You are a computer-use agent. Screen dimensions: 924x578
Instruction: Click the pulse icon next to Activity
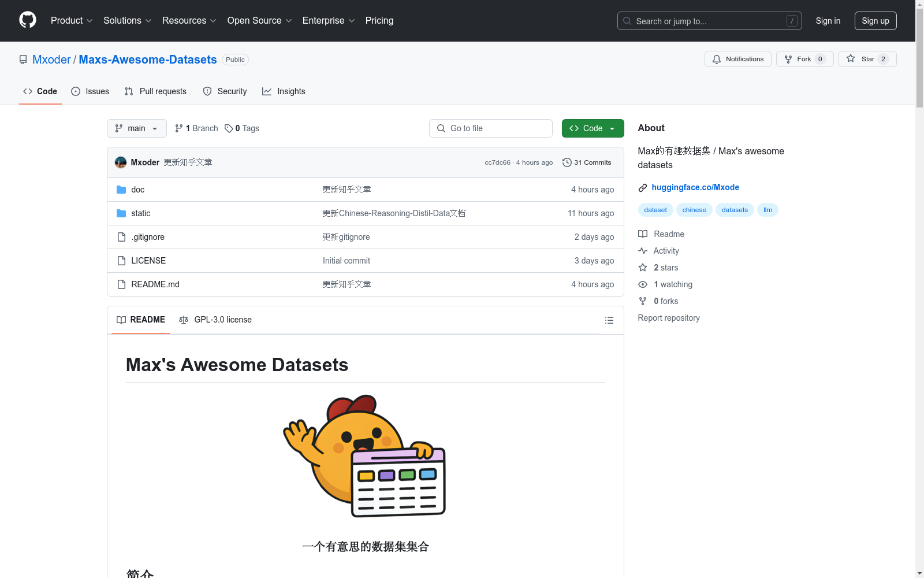click(x=643, y=251)
